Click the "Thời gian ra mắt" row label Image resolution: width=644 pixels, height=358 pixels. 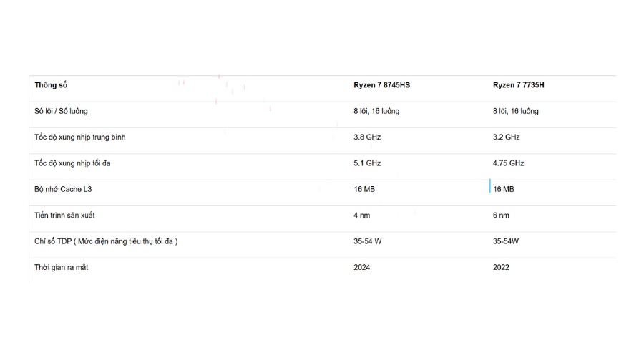pos(62,267)
